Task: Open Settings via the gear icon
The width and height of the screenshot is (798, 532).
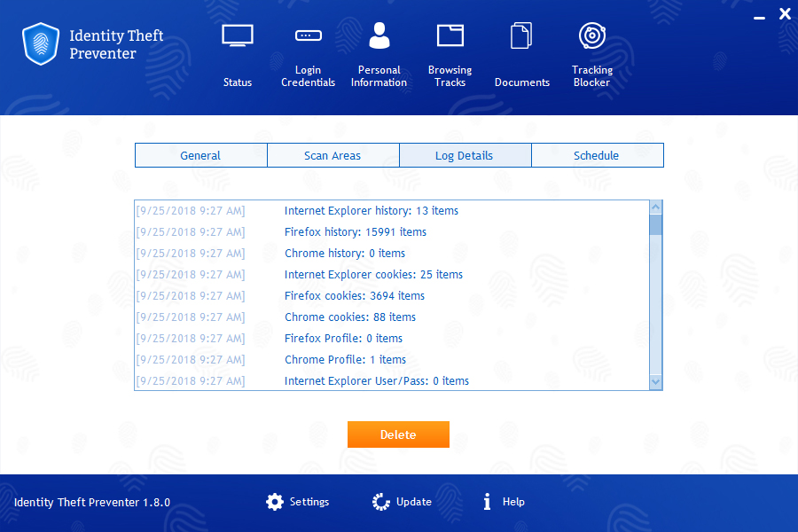Action: pyautogui.click(x=275, y=501)
